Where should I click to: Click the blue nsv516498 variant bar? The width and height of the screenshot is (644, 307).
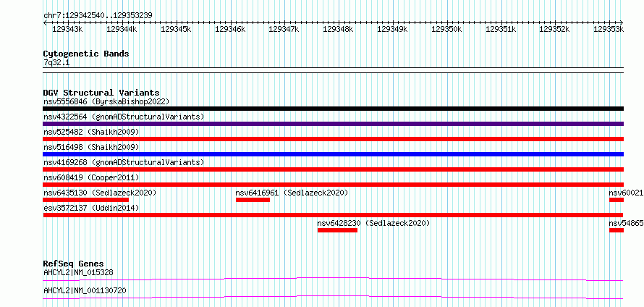point(333,154)
